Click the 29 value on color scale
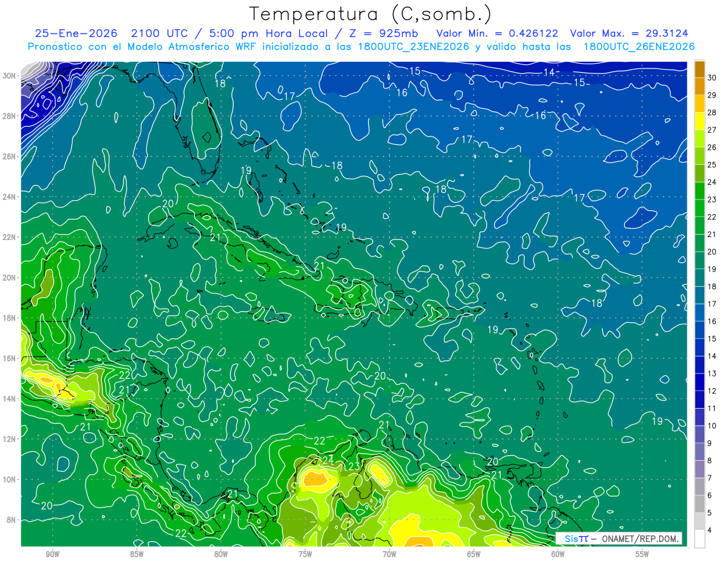Screen dimensions: 728x562 [712, 95]
